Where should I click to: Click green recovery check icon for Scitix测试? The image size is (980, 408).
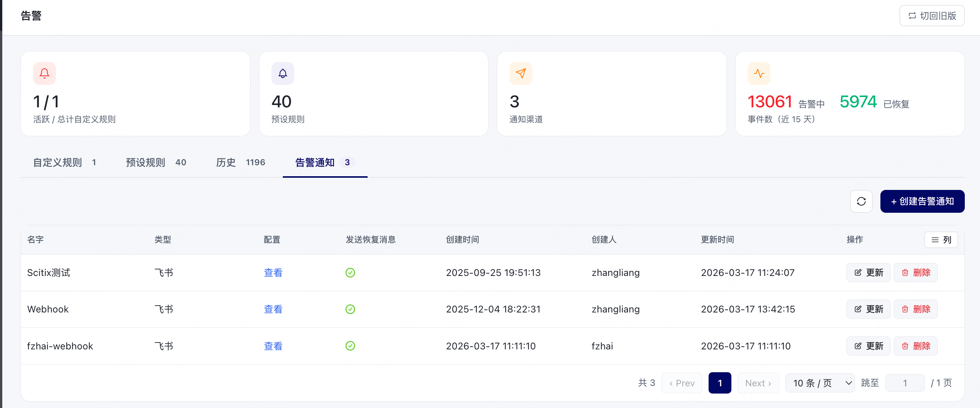coord(350,273)
